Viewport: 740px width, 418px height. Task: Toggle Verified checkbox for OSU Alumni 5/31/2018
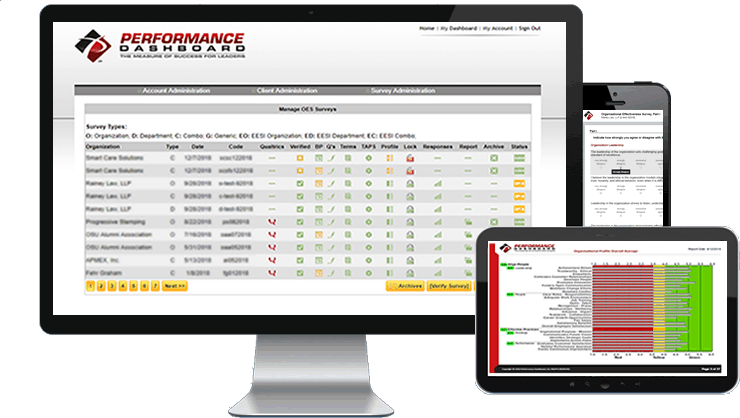(x=300, y=247)
